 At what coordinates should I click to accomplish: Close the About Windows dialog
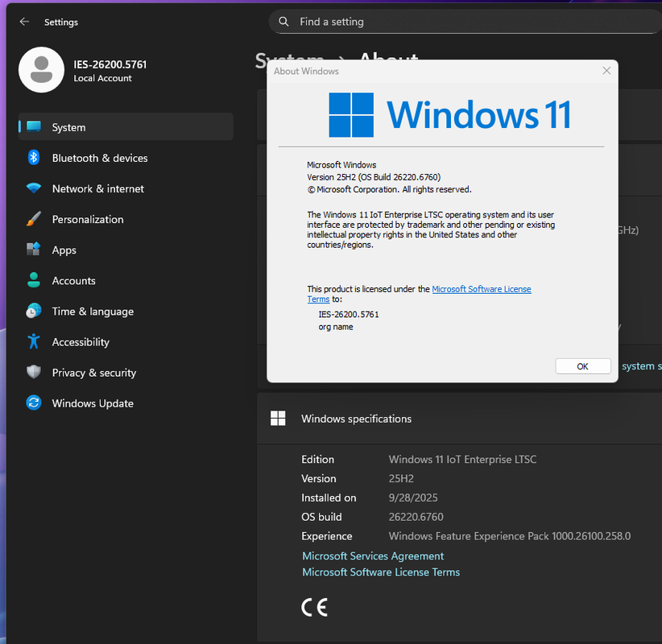coord(606,71)
